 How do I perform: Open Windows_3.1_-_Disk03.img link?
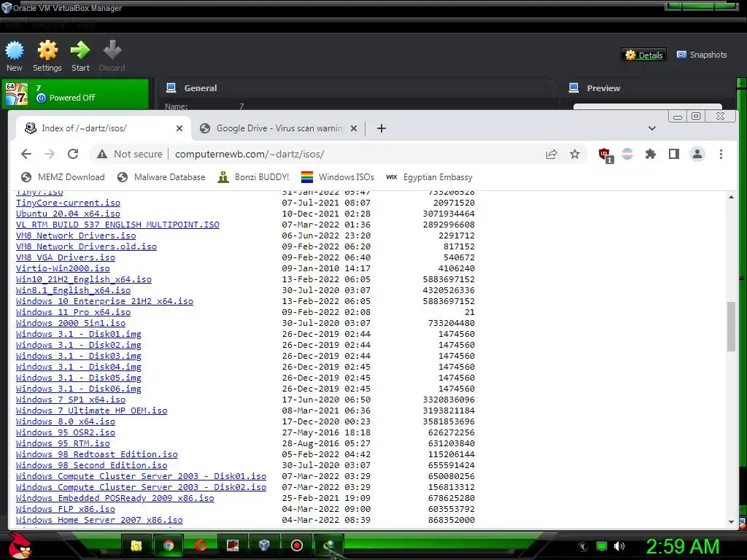(x=79, y=356)
